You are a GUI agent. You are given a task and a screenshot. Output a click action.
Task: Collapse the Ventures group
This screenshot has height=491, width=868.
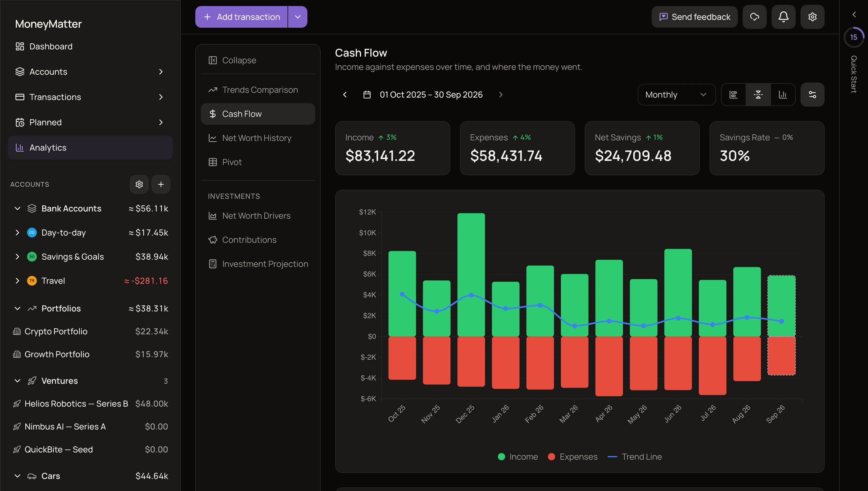point(17,381)
